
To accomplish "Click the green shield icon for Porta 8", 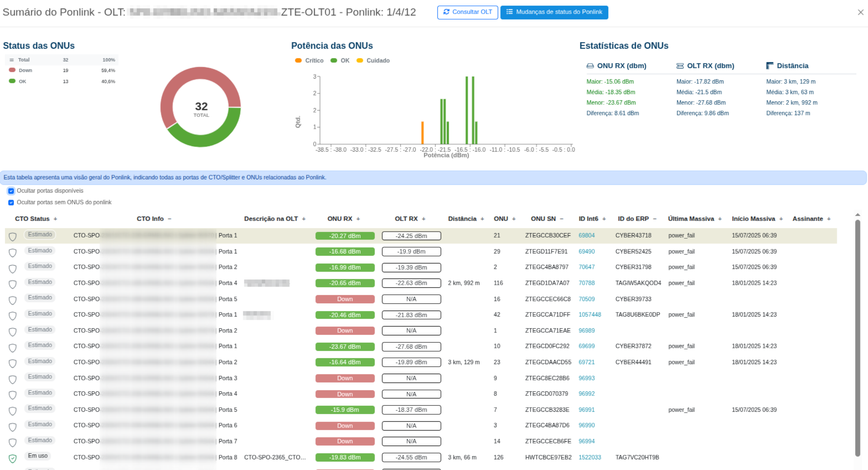I will coord(13,458).
